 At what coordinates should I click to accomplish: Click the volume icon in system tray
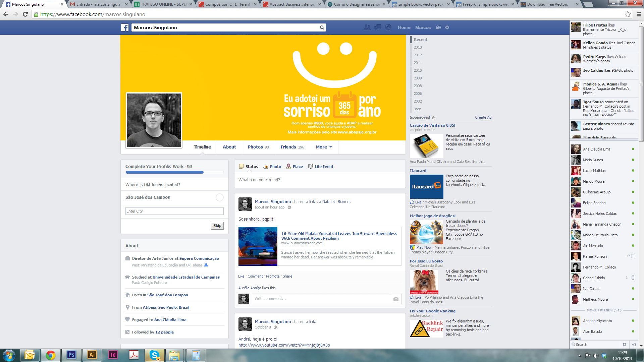click(596, 356)
